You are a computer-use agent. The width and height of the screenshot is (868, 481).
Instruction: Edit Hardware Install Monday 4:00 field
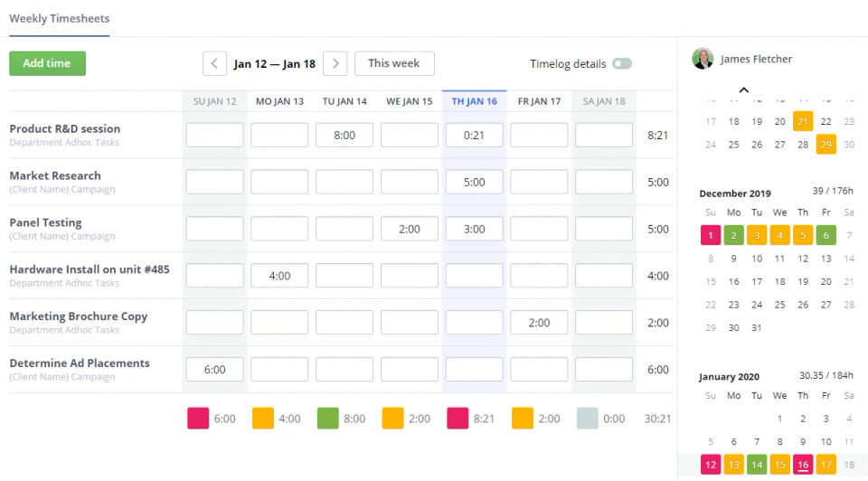coord(279,276)
